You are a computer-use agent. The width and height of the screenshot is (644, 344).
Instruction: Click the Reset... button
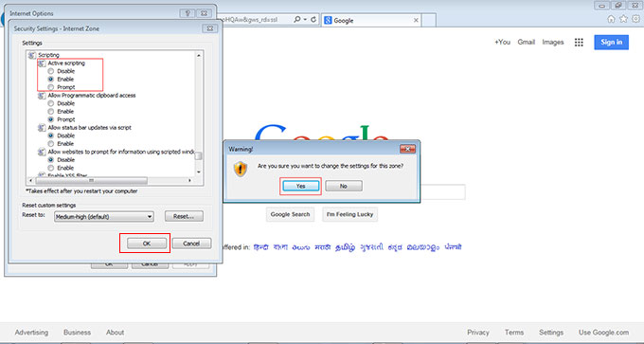(x=184, y=216)
